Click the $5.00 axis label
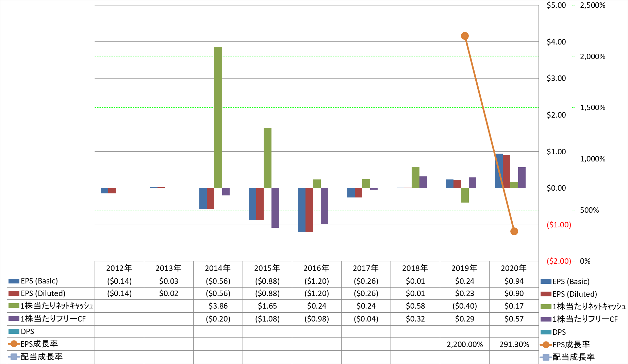 pos(556,5)
